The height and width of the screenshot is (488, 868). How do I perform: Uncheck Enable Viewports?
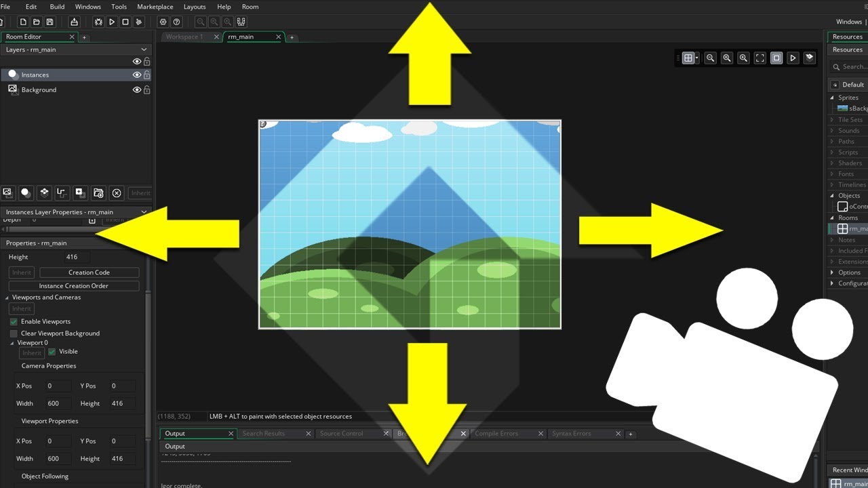pos(14,322)
